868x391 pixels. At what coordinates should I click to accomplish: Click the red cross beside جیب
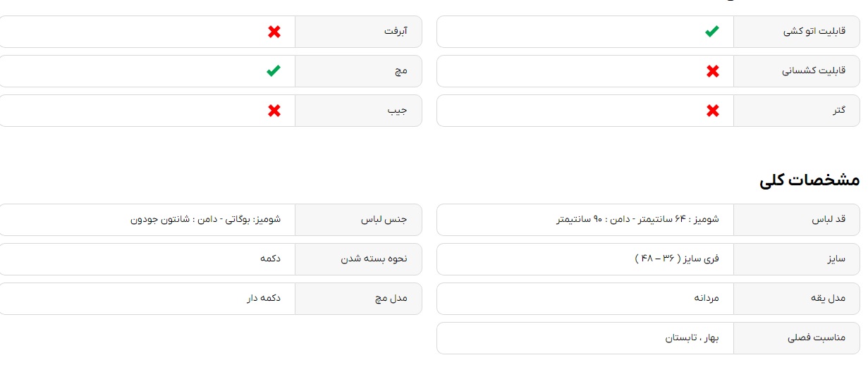coord(274,111)
